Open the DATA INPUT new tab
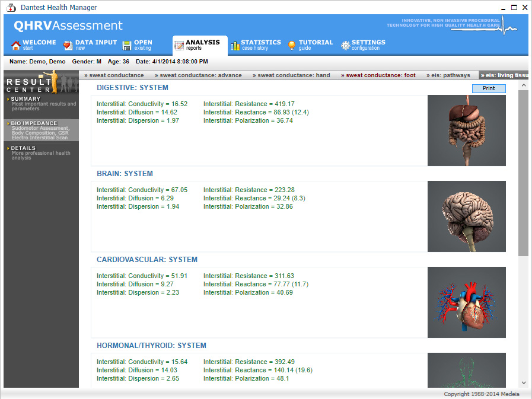The image size is (532, 399). [90, 45]
